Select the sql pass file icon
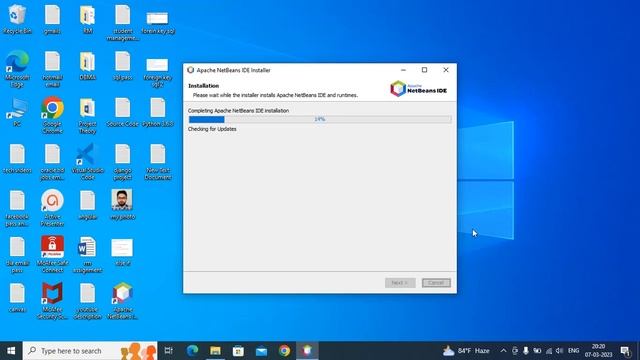Screen dimensions: 640x360 click(122, 65)
